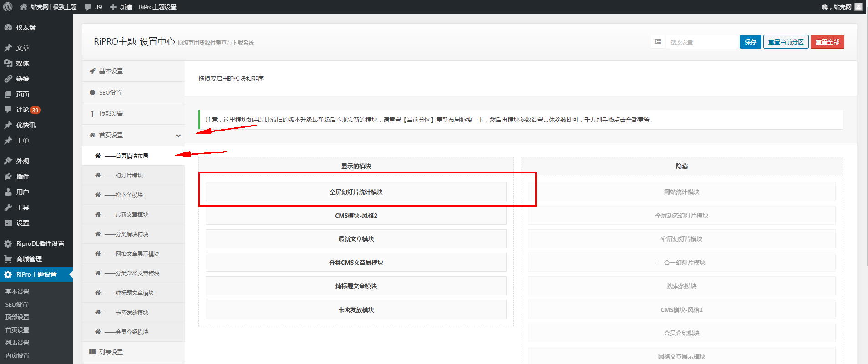
Task: Toggle expand-all list icon near search
Action: point(658,42)
